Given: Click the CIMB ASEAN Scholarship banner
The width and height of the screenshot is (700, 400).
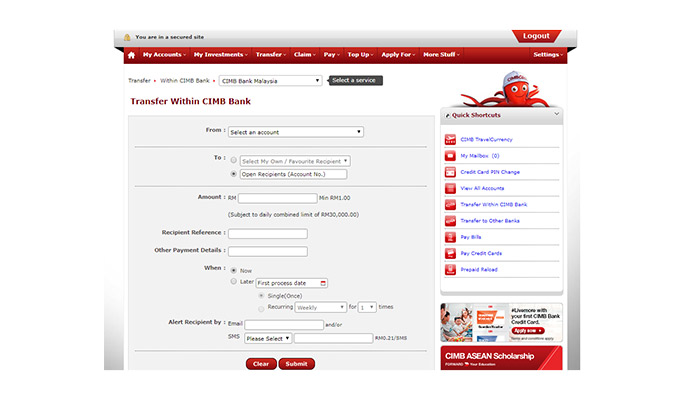Looking at the screenshot, I should pyautogui.click(x=501, y=358).
